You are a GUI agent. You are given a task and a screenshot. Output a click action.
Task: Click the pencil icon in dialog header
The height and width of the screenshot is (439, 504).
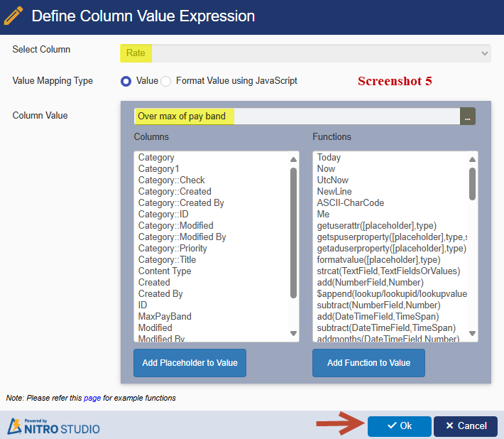[13, 16]
